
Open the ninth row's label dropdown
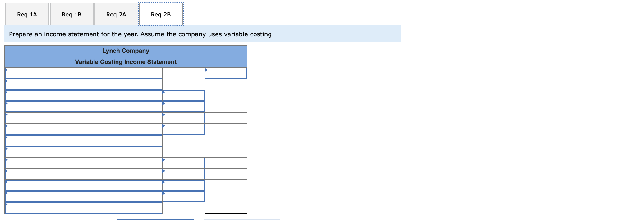click(84, 163)
